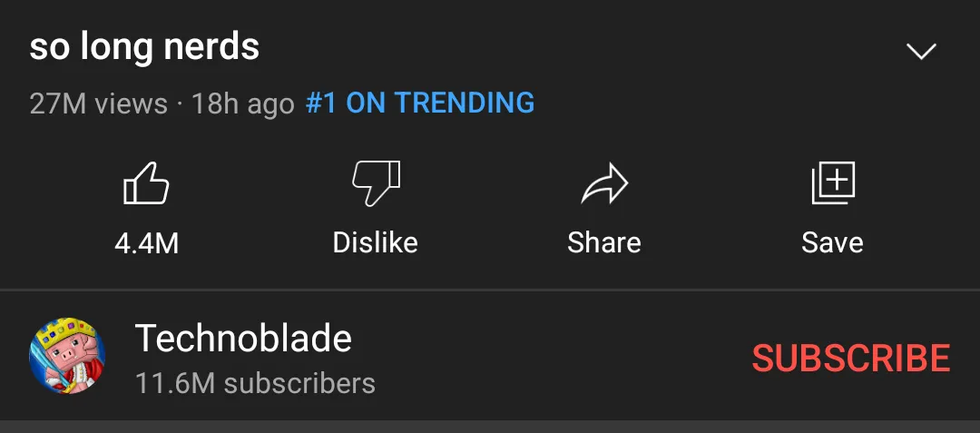
Task: Select the Share text label
Action: pos(604,243)
